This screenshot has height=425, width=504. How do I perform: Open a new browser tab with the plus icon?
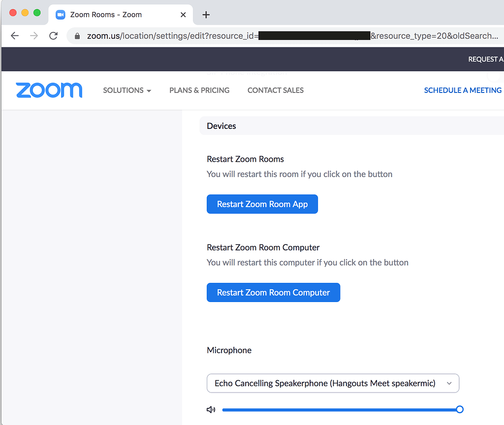click(206, 15)
